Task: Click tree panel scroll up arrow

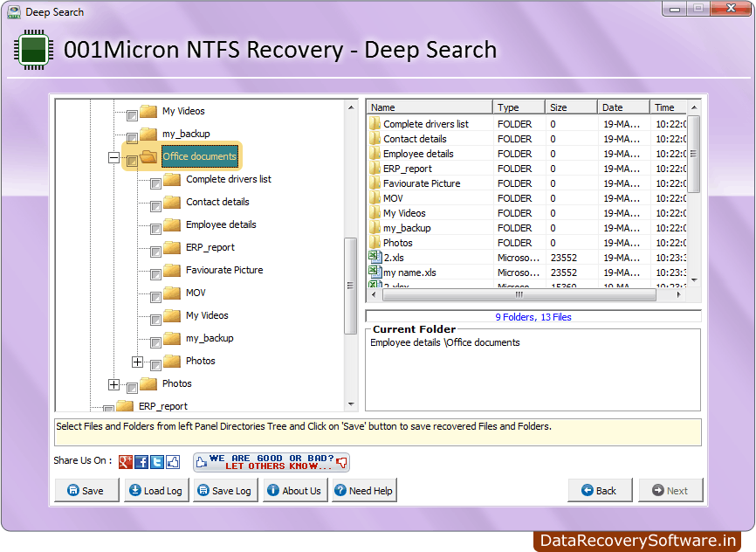Action: point(351,107)
